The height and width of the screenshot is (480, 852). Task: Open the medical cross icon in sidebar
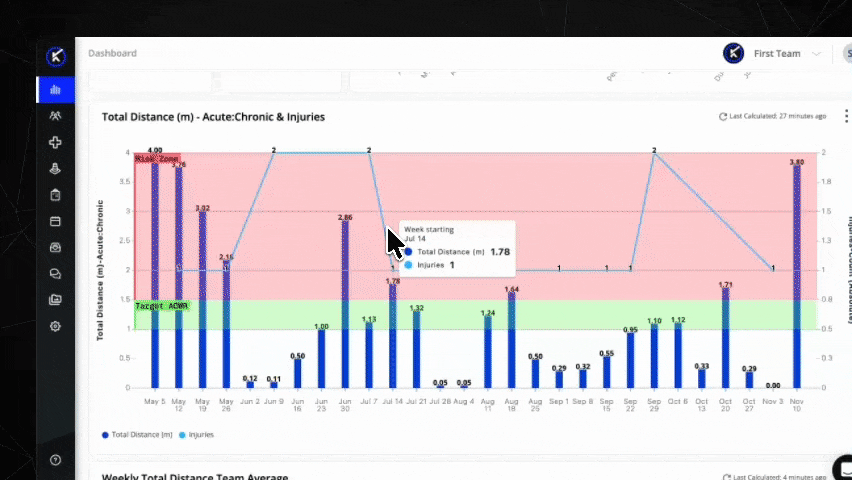pos(55,143)
